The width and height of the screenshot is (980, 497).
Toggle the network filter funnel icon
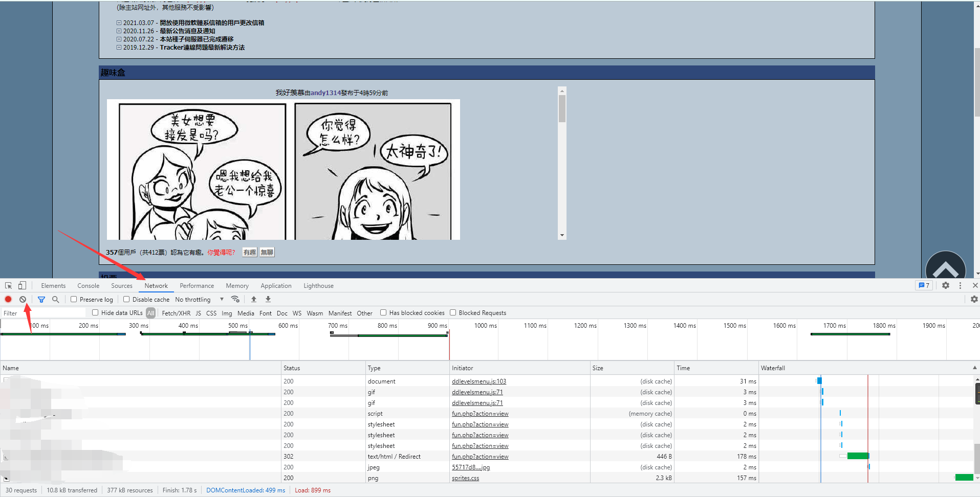point(41,299)
